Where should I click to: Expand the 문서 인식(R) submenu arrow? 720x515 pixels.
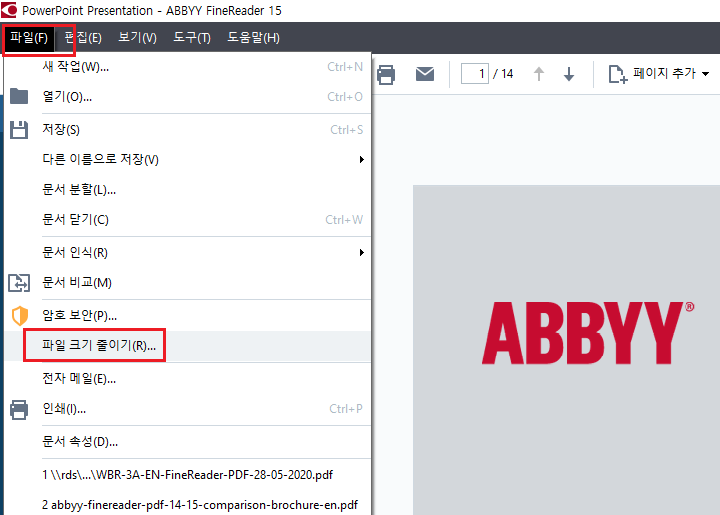[x=362, y=252]
